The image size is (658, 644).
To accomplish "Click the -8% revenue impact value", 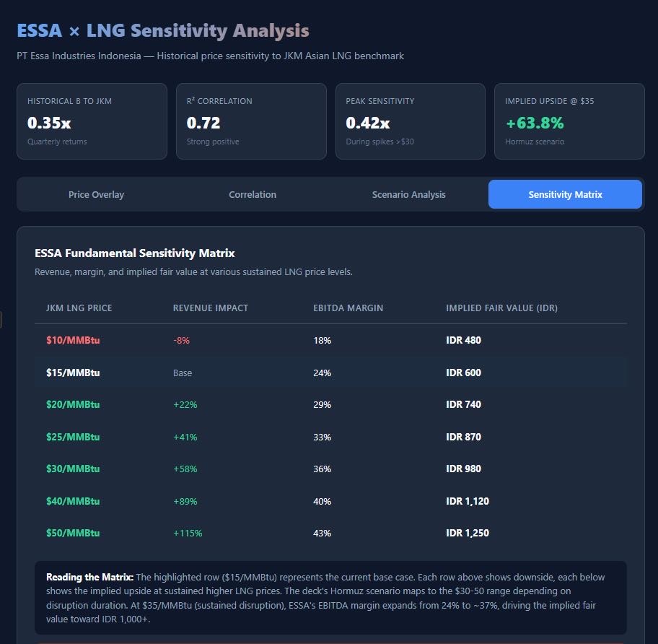I will pyautogui.click(x=181, y=341).
